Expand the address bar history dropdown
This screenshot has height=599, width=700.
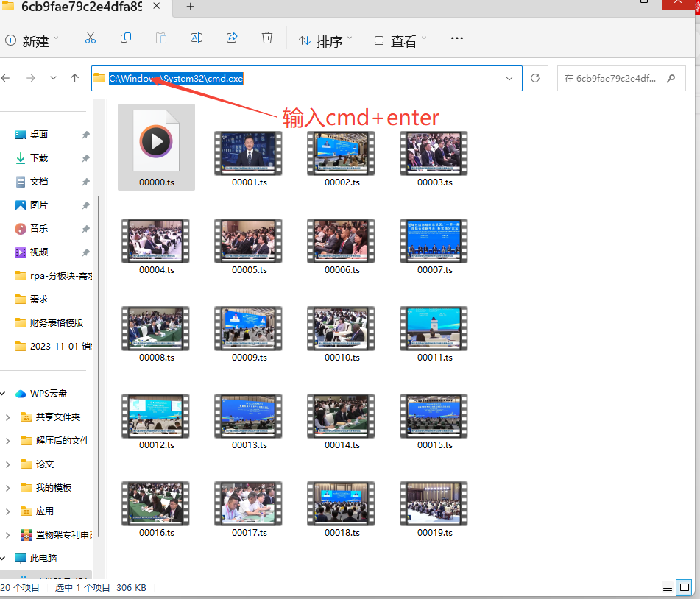[509, 78]
